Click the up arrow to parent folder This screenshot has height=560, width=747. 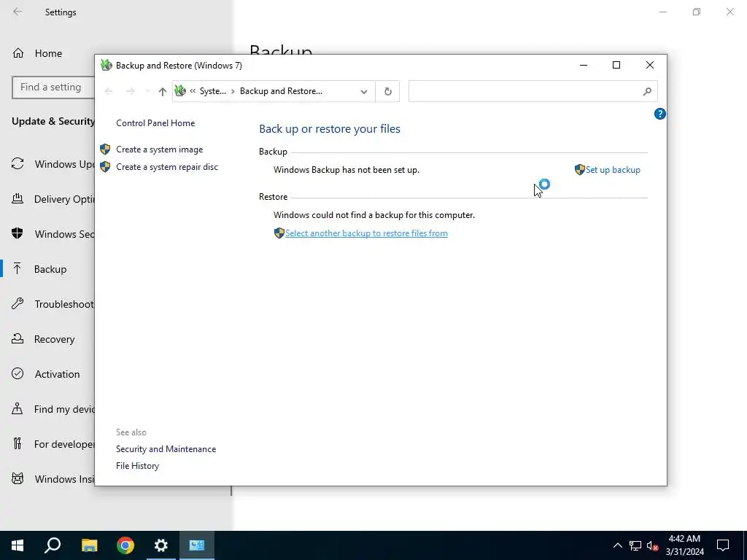coord(163,91)
